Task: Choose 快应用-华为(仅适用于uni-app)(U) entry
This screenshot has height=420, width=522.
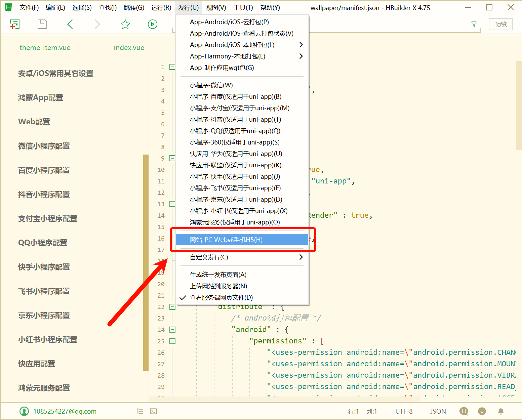Action: tap(242, 154)
